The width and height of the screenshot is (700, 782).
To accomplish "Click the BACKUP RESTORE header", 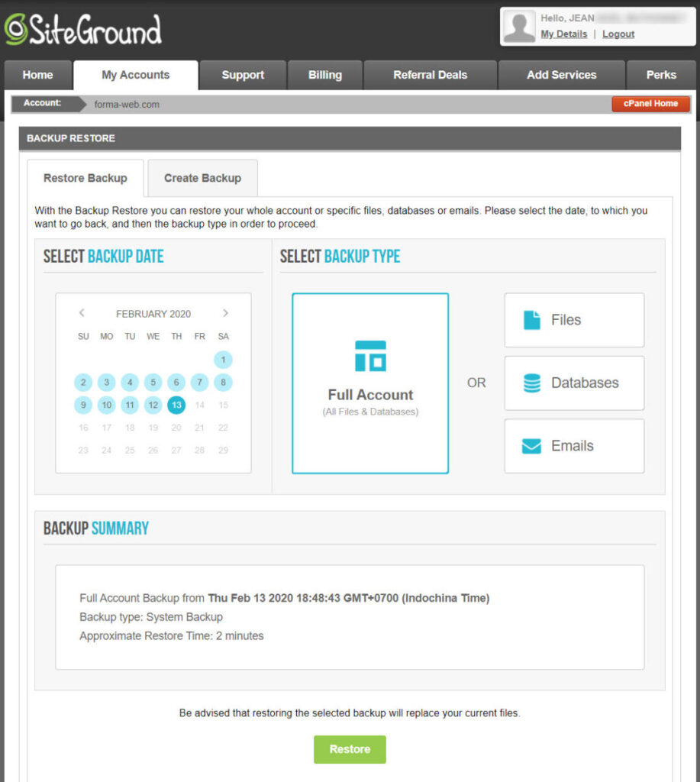I will coord(71,138).
